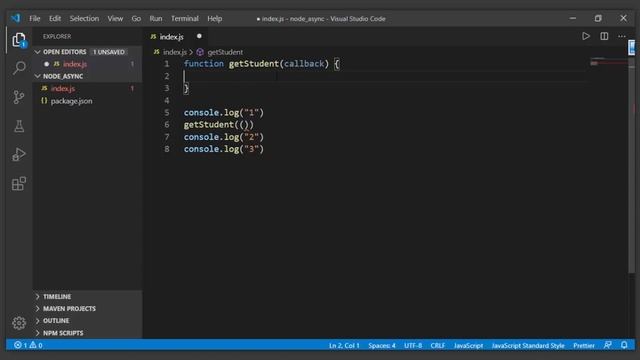Open Source Control view
This screenshot has width=640, height=360.
pos(19,97)
